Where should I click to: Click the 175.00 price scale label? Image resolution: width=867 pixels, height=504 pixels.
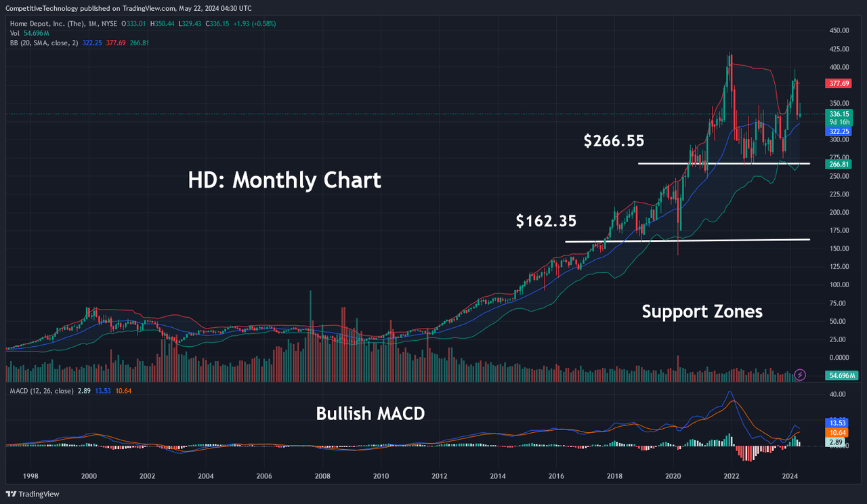pyautogui.click(x=839, y=230)
